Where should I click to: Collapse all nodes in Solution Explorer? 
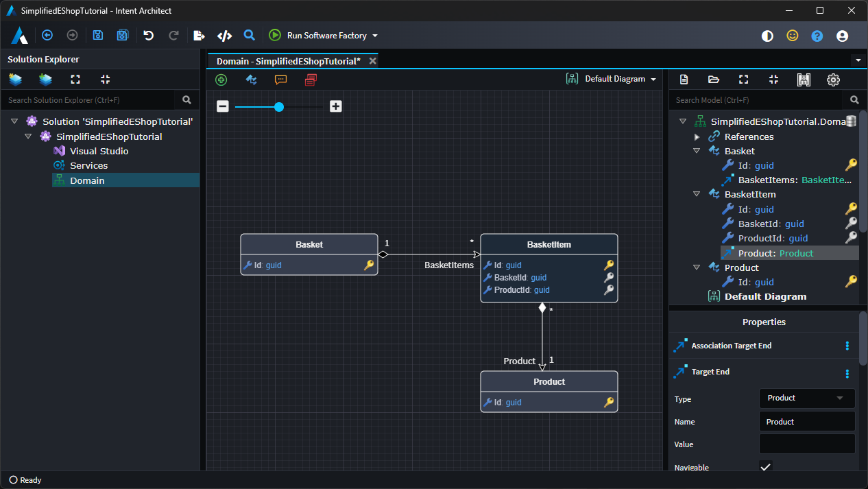tap(105, 80)
